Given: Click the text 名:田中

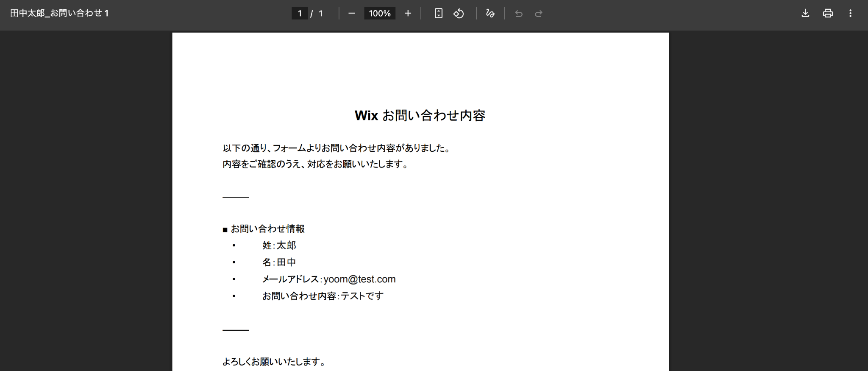Looking at the screenshot, I should click(279, 262).
